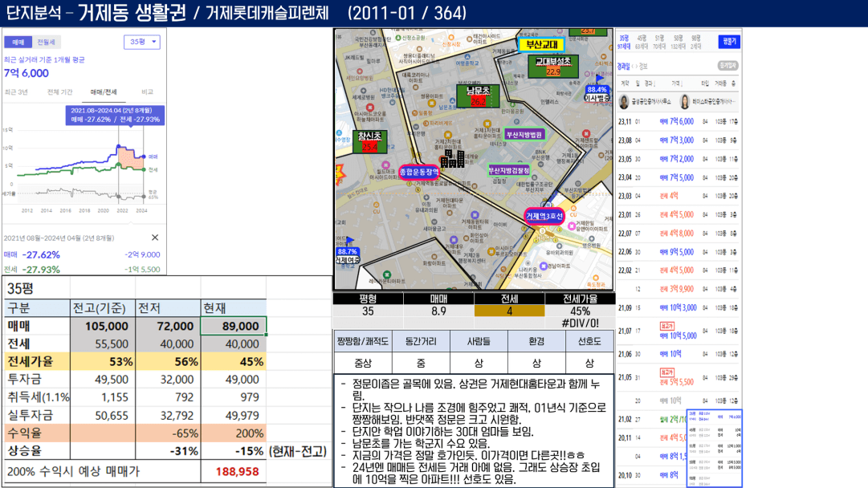Select the 매매 toggle in price panel

[18, 42]
